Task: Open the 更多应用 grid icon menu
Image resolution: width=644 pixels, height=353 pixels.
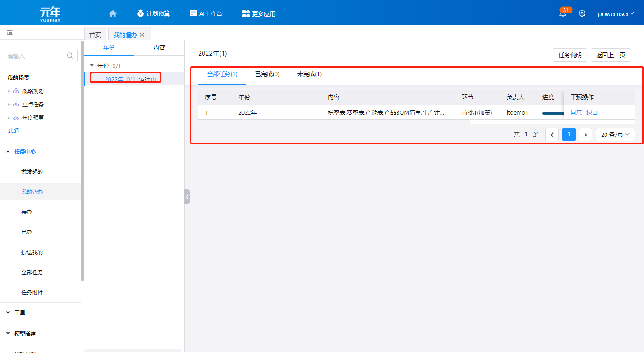Action: (246, 13)
